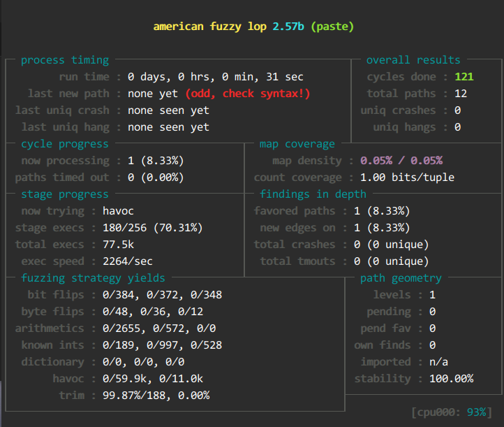The image size is (504, 427).
Task: Click last uniq crash value 'none seen yet'
Action: click(x=168, y=110)
